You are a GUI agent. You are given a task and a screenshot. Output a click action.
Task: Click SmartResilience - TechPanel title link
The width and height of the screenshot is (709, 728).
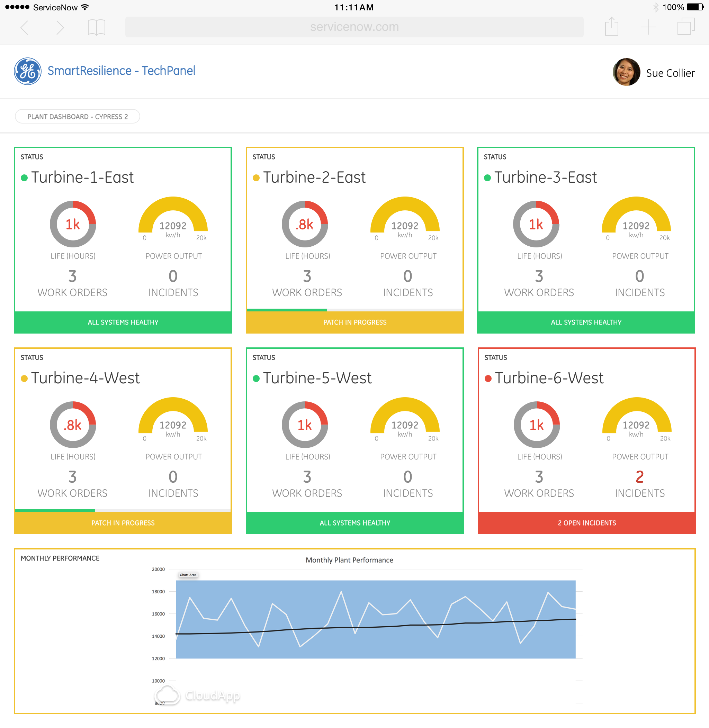click(122, 71)
